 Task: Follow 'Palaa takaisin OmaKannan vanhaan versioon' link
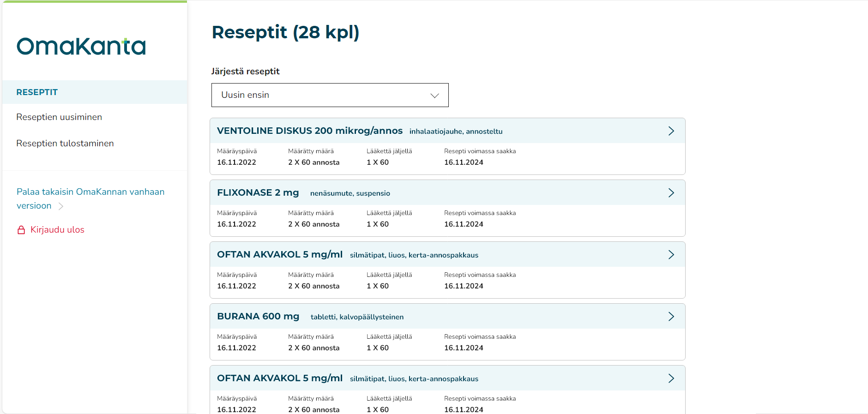(x=90, y=199)
